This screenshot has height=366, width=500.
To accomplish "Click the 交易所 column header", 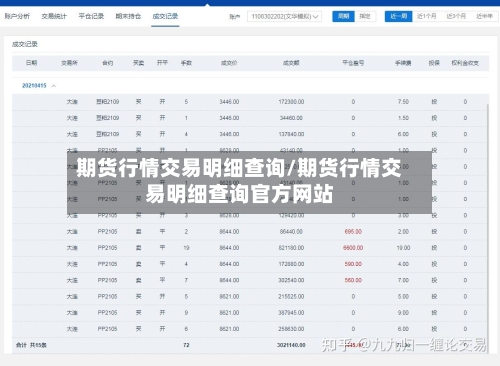I will pos(69,63).
